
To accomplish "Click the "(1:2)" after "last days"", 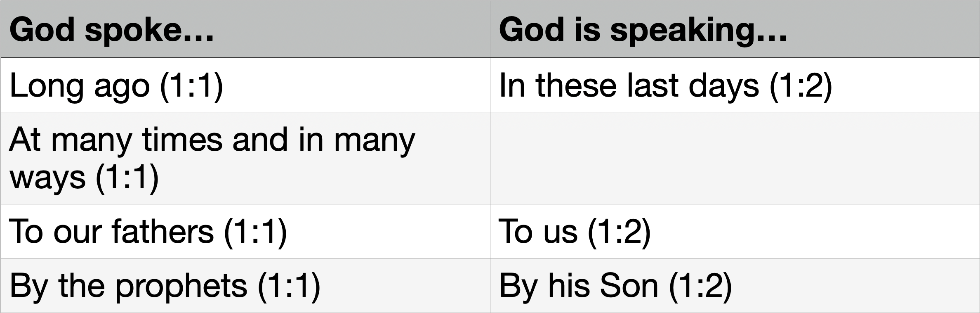I will pos(801,85).
